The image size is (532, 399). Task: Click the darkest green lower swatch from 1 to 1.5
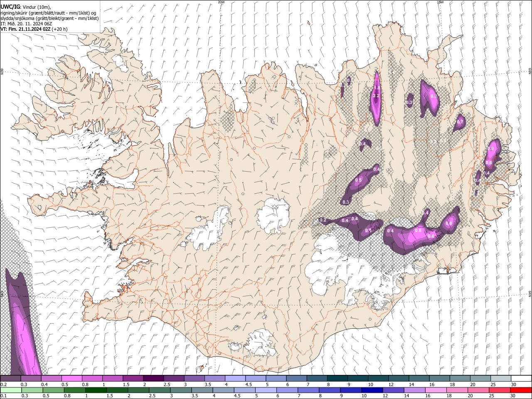[96, 390]
